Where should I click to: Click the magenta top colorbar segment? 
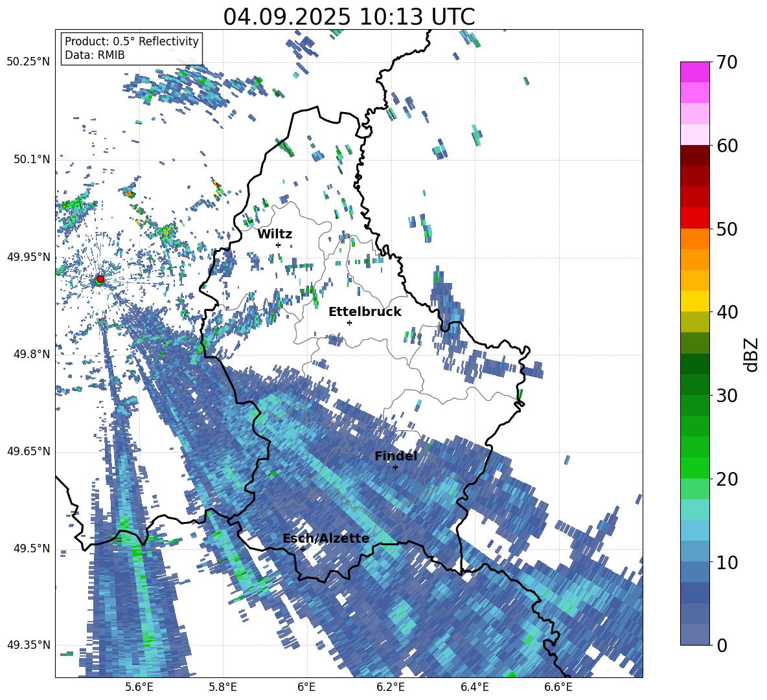694,72
